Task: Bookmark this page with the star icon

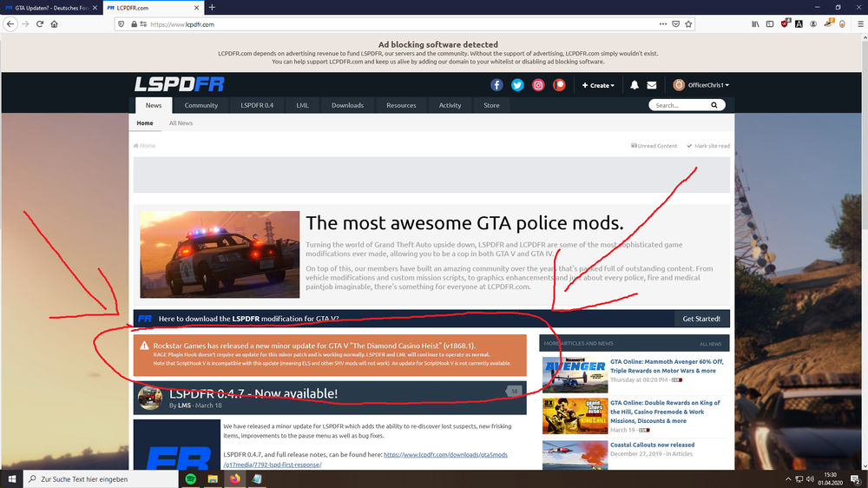Action: [x=688, y=23]
